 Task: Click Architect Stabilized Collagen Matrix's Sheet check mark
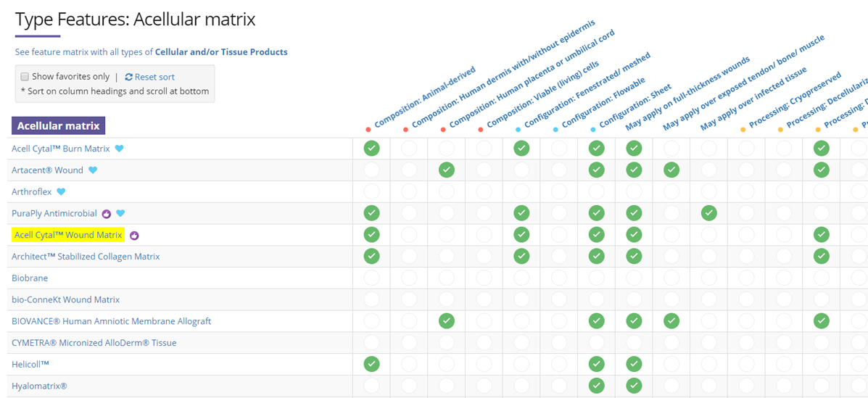click(596, 257)
